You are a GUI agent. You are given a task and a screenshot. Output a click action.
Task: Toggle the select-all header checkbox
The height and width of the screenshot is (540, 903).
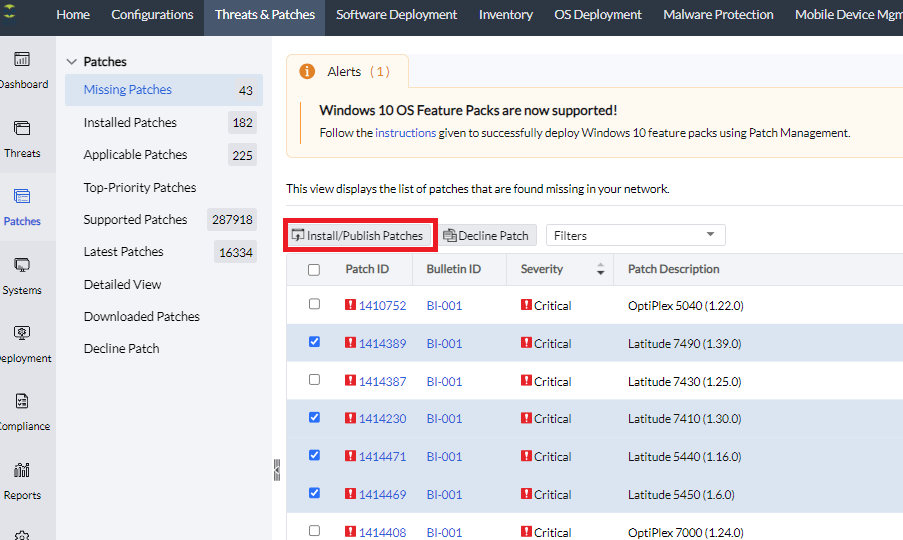tap(314, 270)
